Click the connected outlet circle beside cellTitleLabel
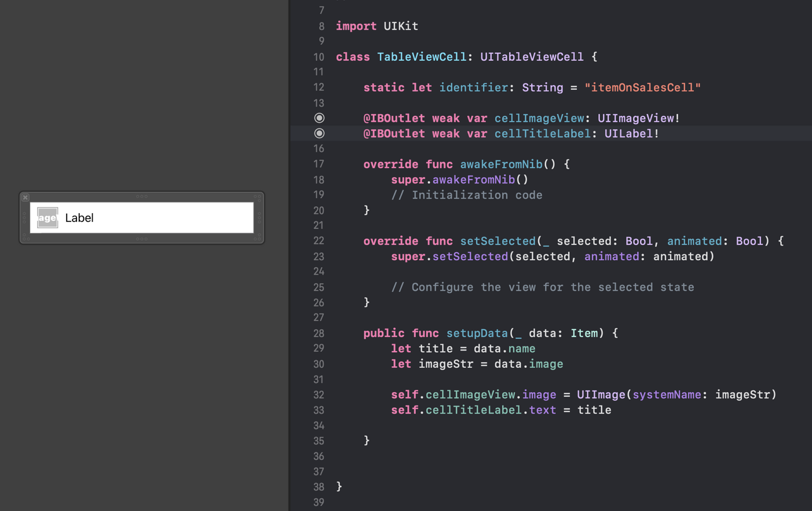 [319, 133]
